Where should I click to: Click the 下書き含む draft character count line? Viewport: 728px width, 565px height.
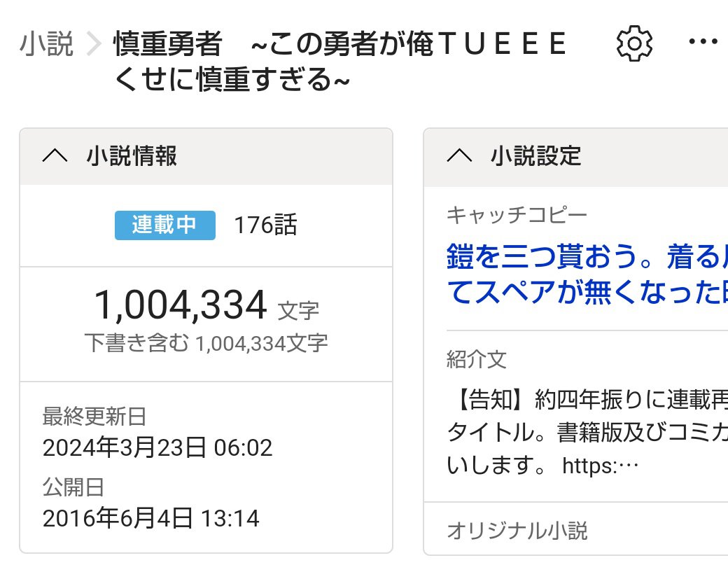[206, 343]
